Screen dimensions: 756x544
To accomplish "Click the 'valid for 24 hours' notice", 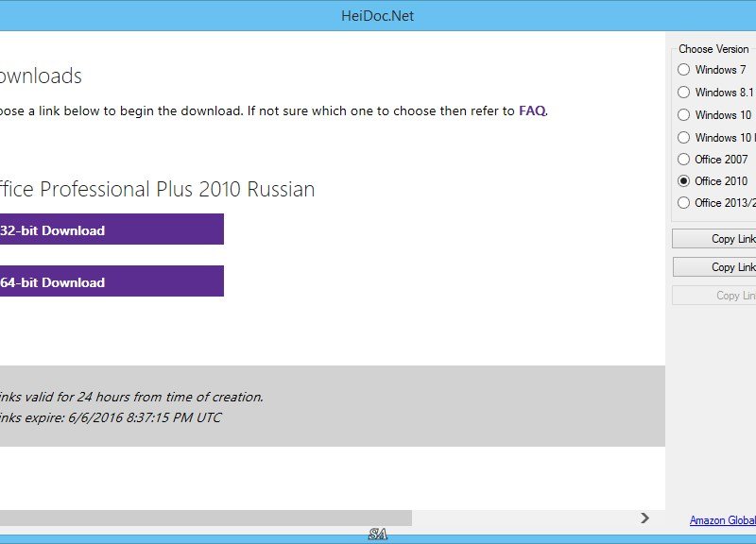I will pyautogui.click(x=131, y=397).
